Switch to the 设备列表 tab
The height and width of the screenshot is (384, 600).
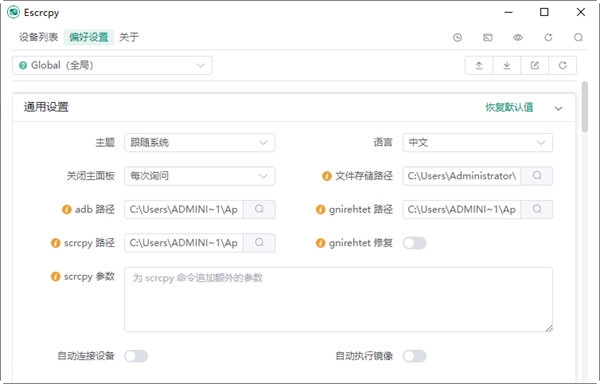pos(38,37)
